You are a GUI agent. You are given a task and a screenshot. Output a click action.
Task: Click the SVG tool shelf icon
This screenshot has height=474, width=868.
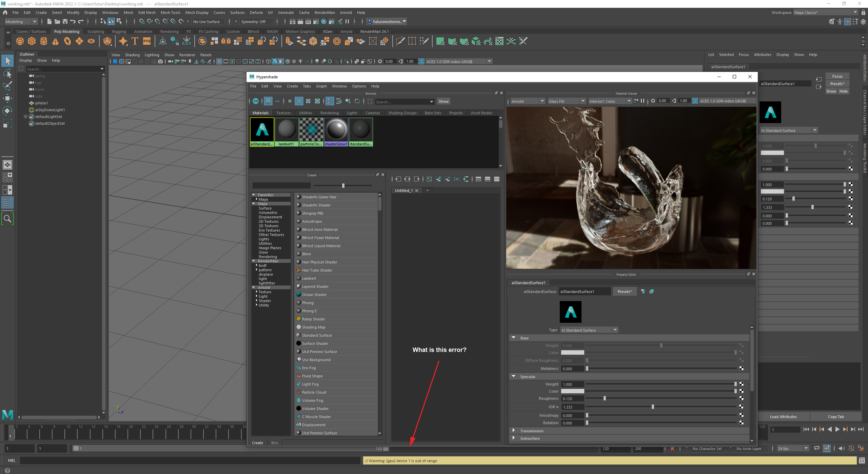tap(147, 41)
